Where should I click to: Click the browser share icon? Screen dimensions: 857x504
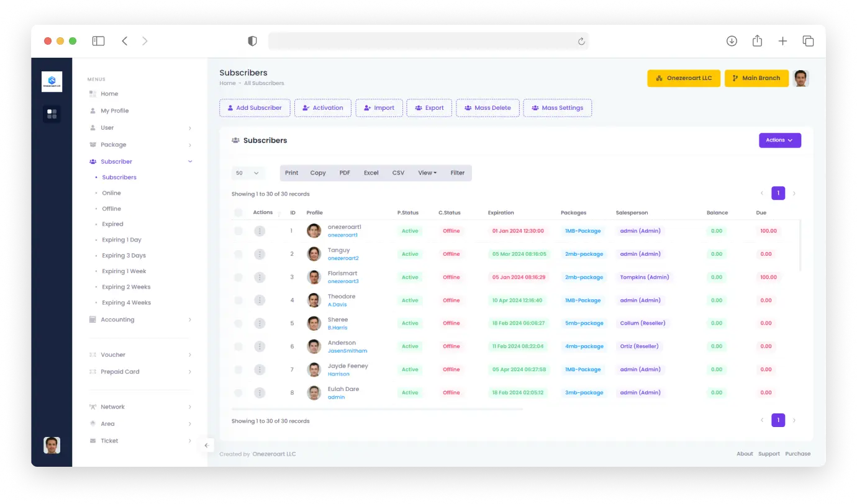tap(757, 40)
